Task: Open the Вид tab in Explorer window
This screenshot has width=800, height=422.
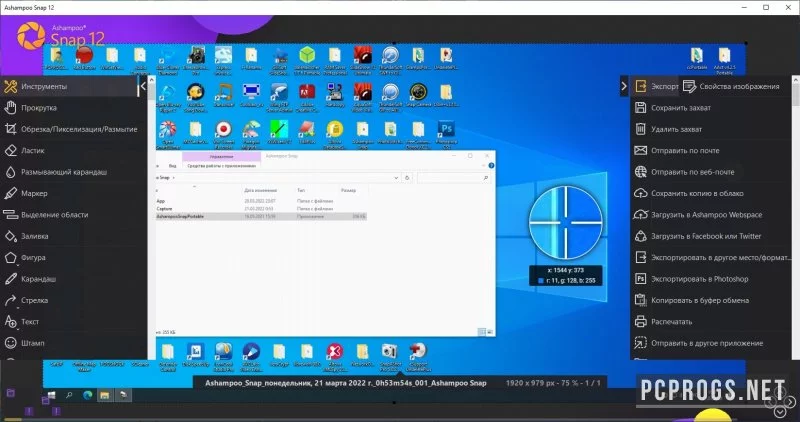Action: 172,166
